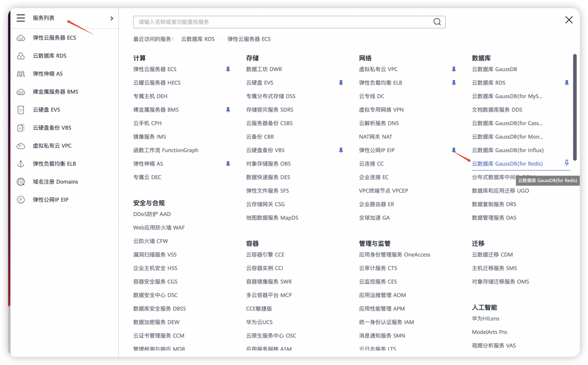This screenshot has height=365, width=588.
Task: Open 镜像服务 IMS
Action: [149, 137]
